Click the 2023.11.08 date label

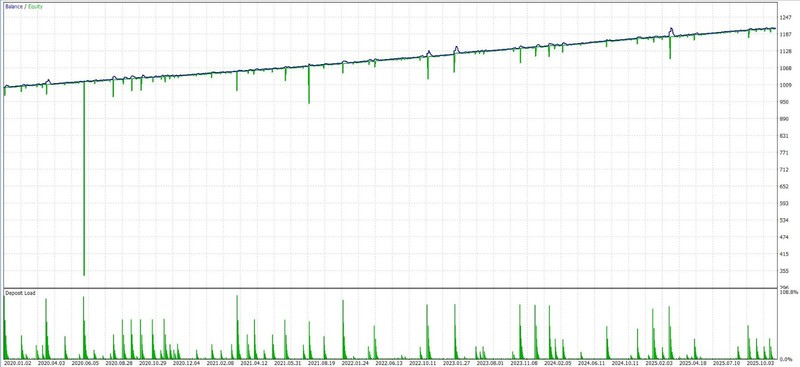click(523, 363)
